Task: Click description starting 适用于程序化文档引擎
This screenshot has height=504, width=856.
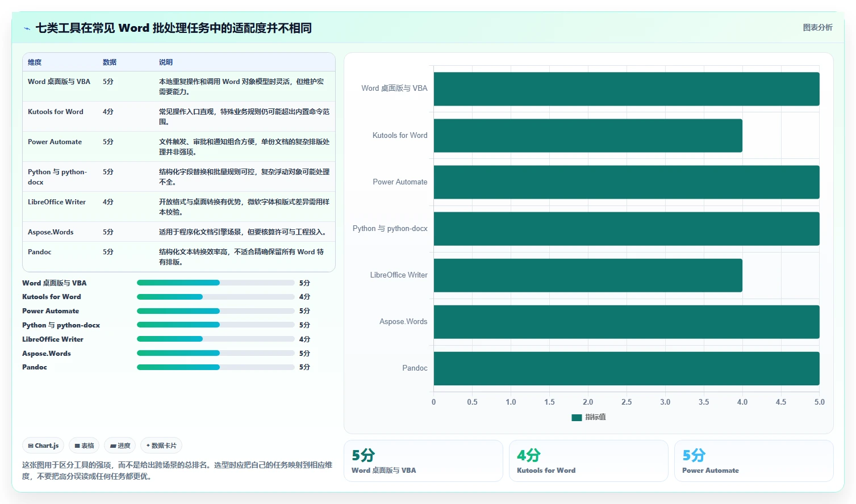Action: point(243,232)
